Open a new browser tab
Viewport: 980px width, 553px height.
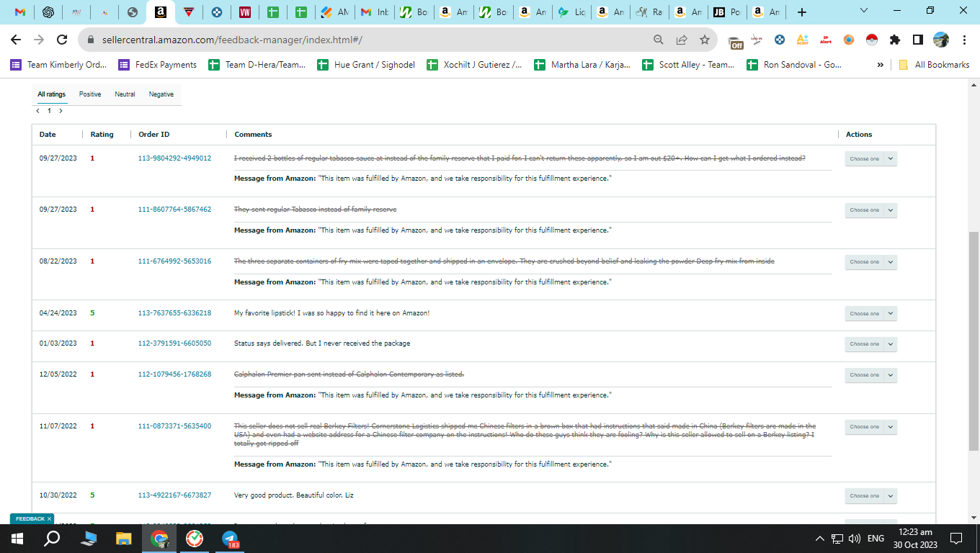pos(802,12)
